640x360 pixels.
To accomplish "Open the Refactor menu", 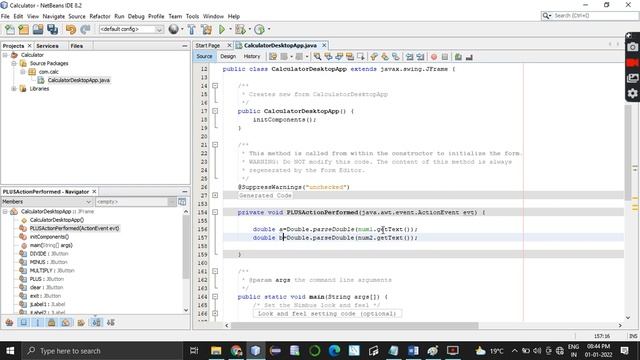I will [x=100, y=16].
